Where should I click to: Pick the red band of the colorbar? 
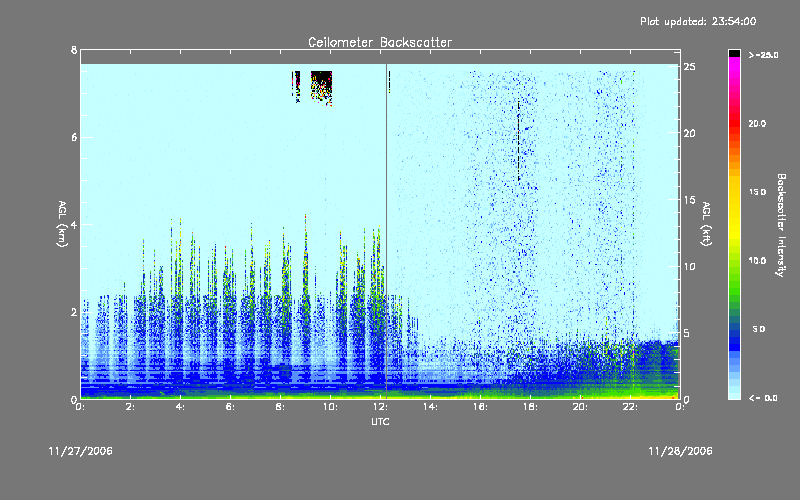coord(734,125)
